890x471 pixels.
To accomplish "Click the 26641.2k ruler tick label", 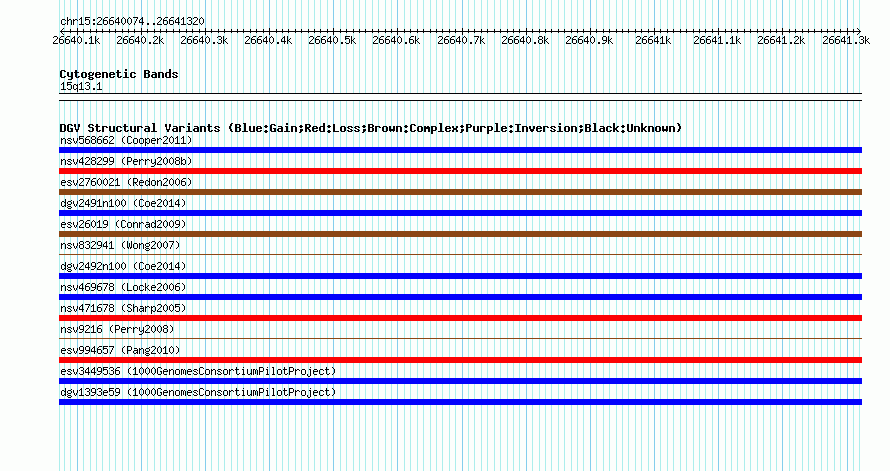I will (782, 40).
